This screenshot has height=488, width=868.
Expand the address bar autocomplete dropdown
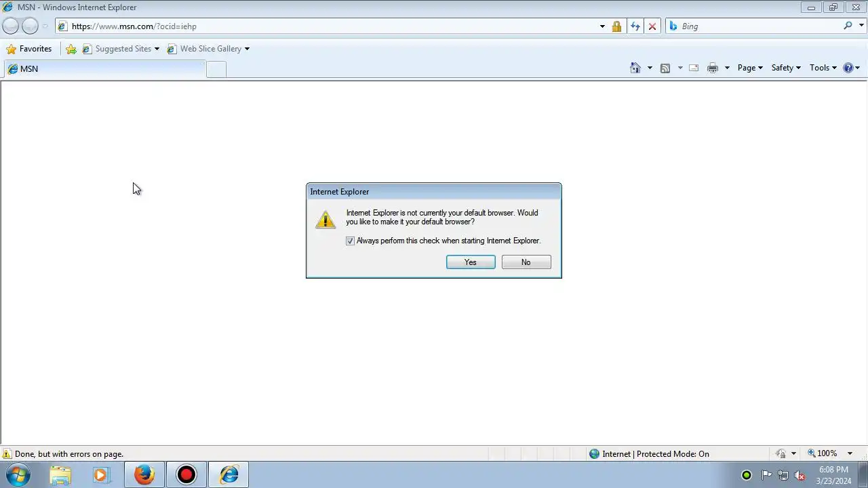coord(602,26)
